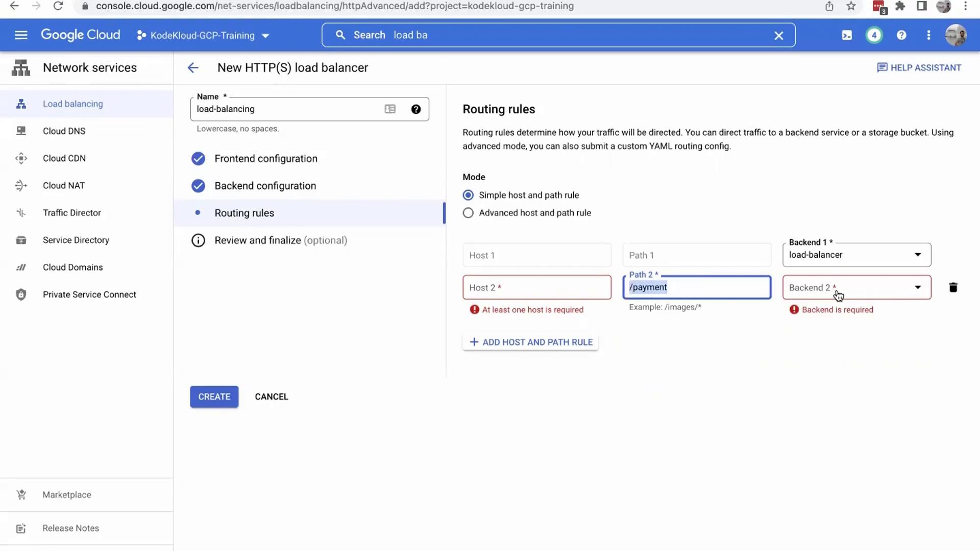The width and height of the screenshot is (980, 551).
Task: Click the Cloud NAT sidebar icon
Action: click(x=21, y=186)
